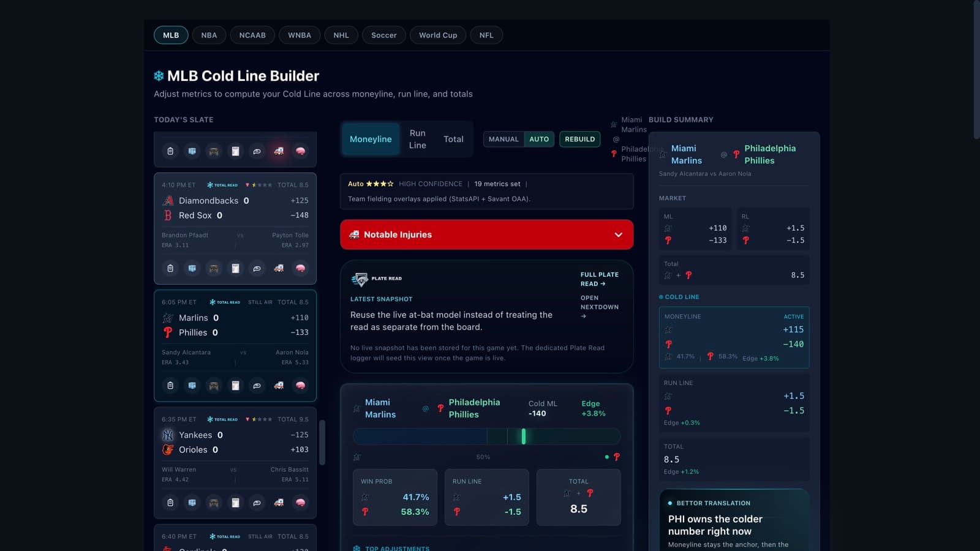
Task: Click the ambulance icon on the Yankees–Orioles card
Action: (279, 503)
